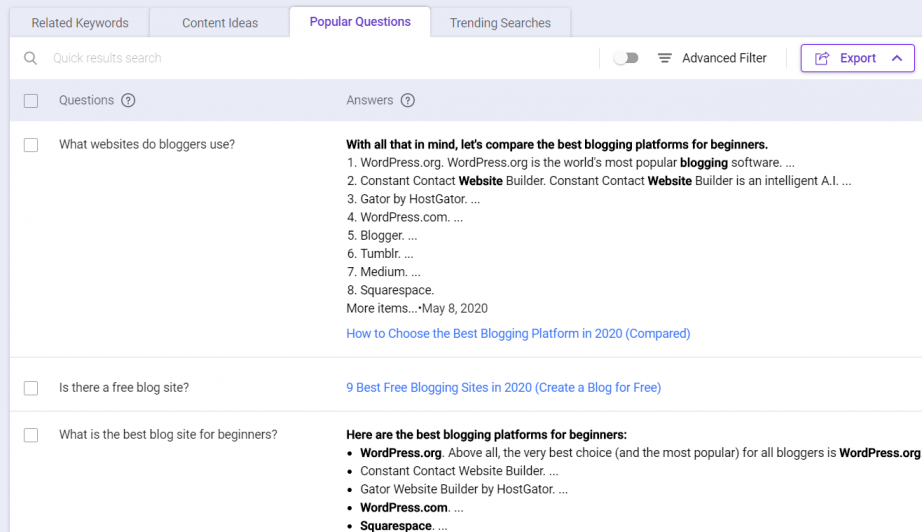Click '2. Constant Contact Website Builder' answer line

coord(599,181)
